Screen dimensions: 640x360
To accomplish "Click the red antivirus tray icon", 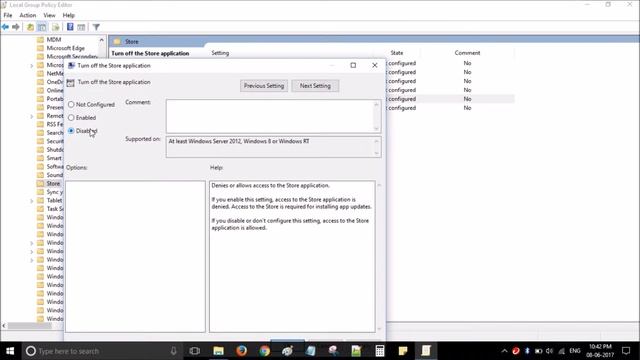I will [x=516, y=351].
